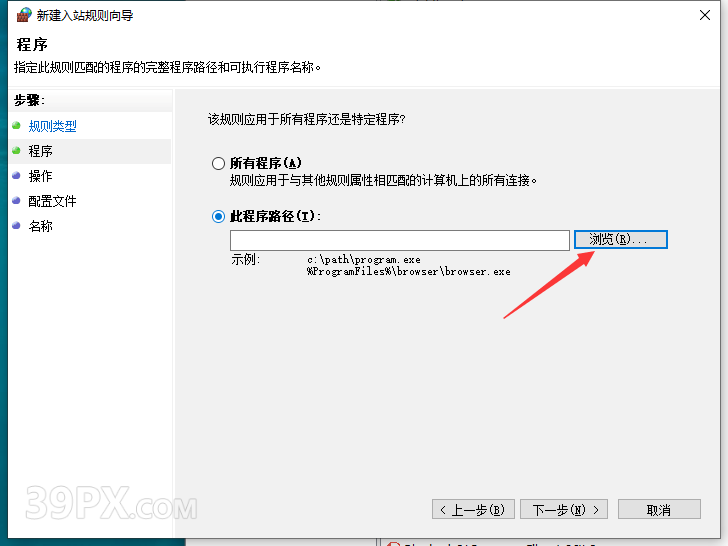This screenshot has width=728, height=546.
Task: Click the green bullet beside 规则类型
Action: (16, 126)
